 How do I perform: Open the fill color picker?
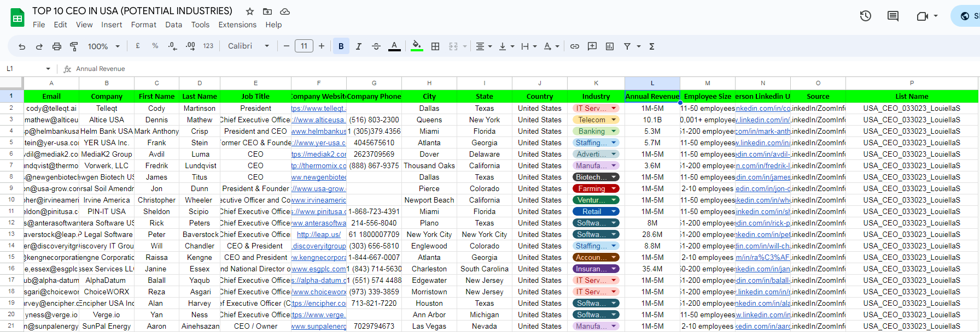[x=417, y=46]
